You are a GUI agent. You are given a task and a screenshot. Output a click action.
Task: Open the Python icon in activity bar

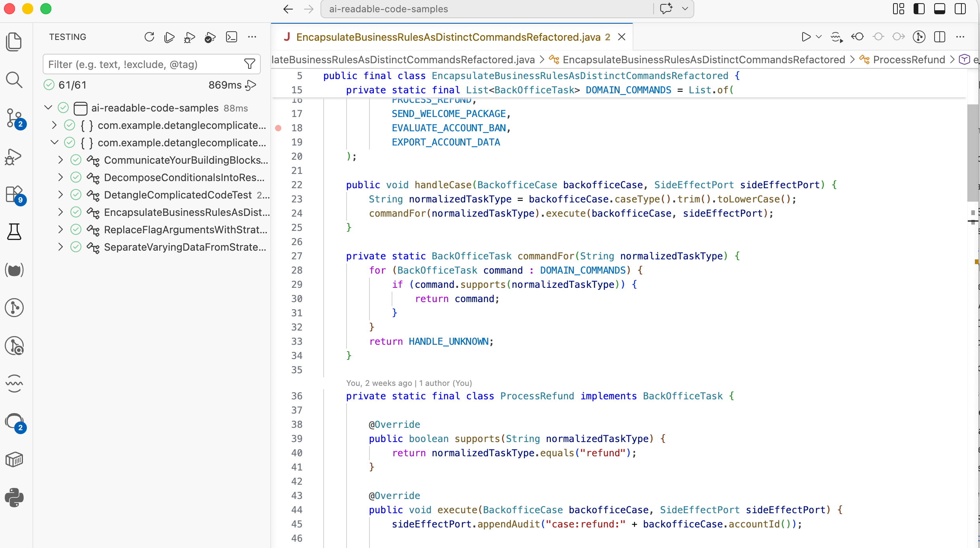[14, 497]
